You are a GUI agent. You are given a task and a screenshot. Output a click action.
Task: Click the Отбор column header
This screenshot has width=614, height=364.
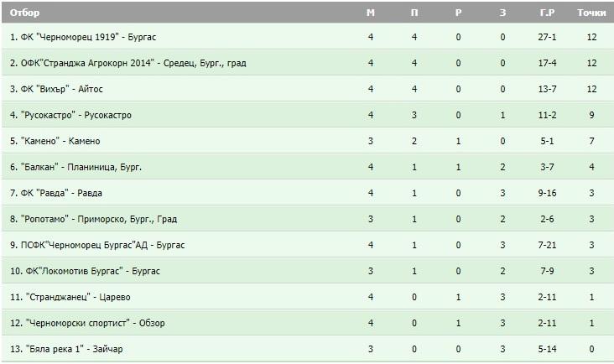(24, 13)
